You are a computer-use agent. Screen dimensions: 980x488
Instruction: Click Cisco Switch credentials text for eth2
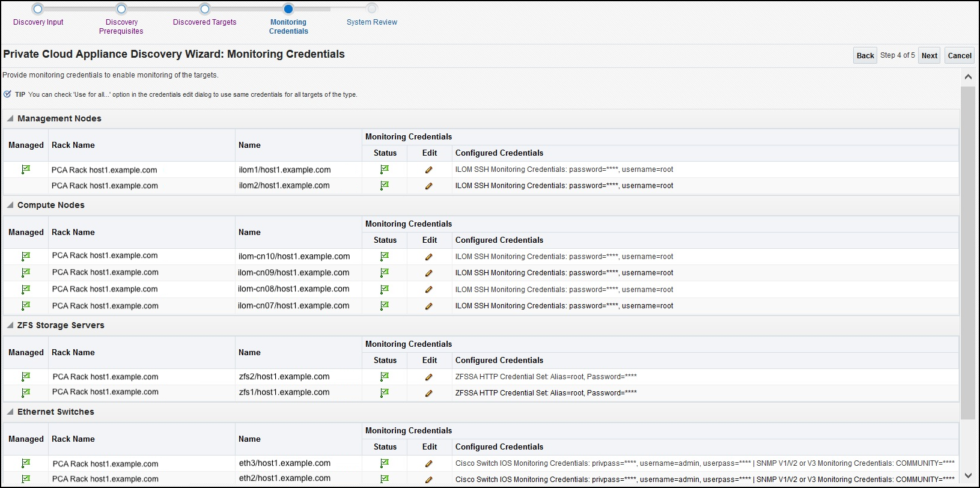(x=705, y=480)
